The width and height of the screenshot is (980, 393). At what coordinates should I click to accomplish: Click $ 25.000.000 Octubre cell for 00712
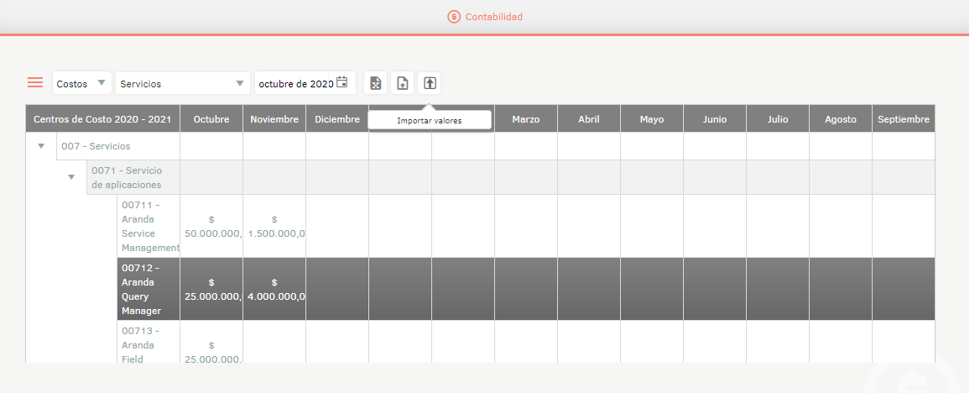coord(211,289)
